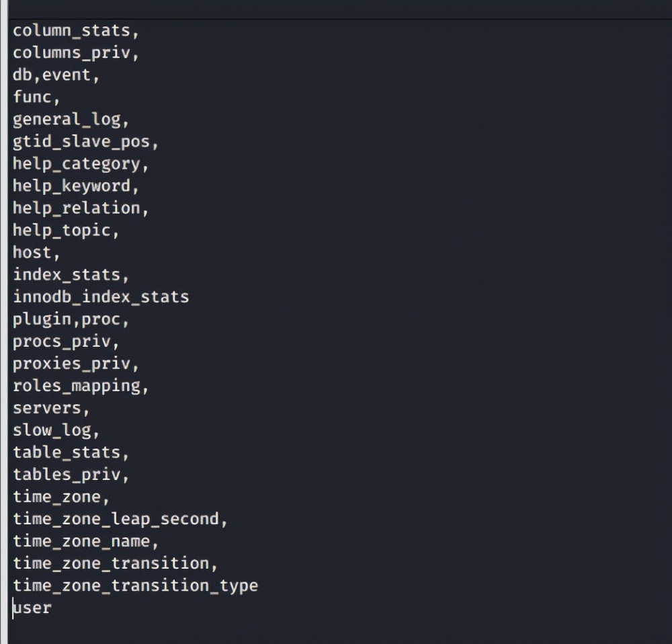The image size is (672, 644).
Task: Click the tables_priv text
Action: click(x=67, y=475)
